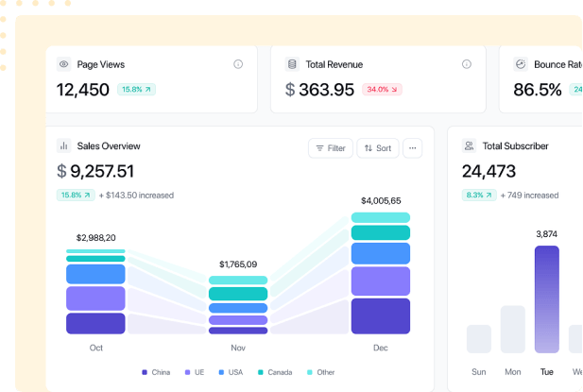Open the three-dot more options menu

412,148
